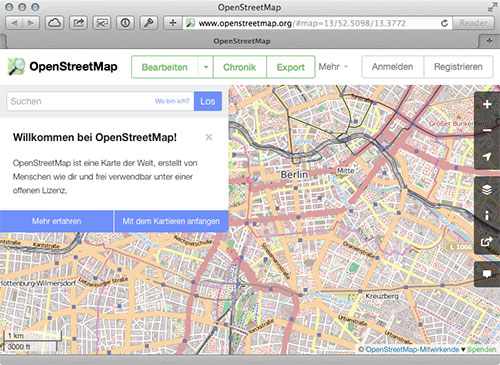The width and height of the screenshot is (500, 365).
Task: Click the Yorckstraße street label
Action: (x=260, y=327)
